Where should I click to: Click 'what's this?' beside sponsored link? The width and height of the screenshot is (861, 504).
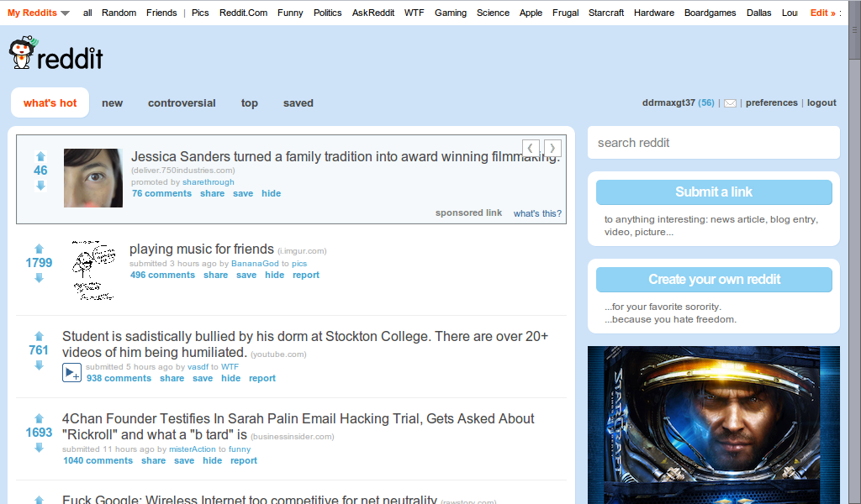click(537, 213)
